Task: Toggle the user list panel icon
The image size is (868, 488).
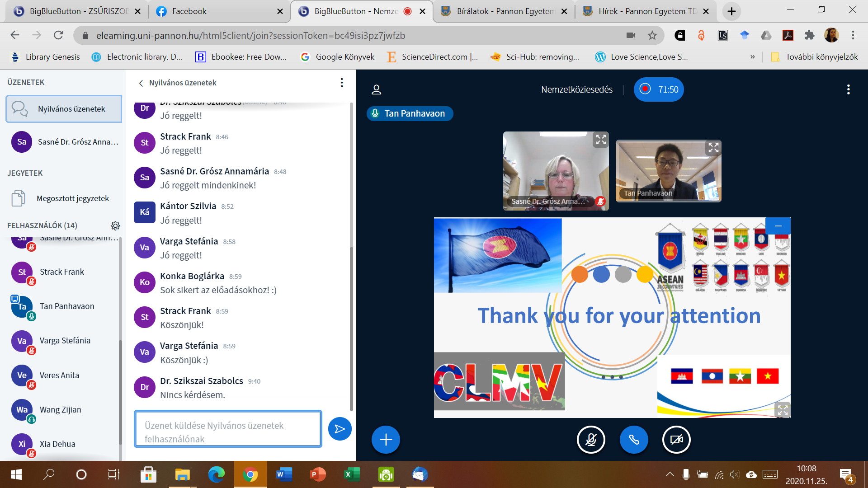Action: click(x=376, y=89)
